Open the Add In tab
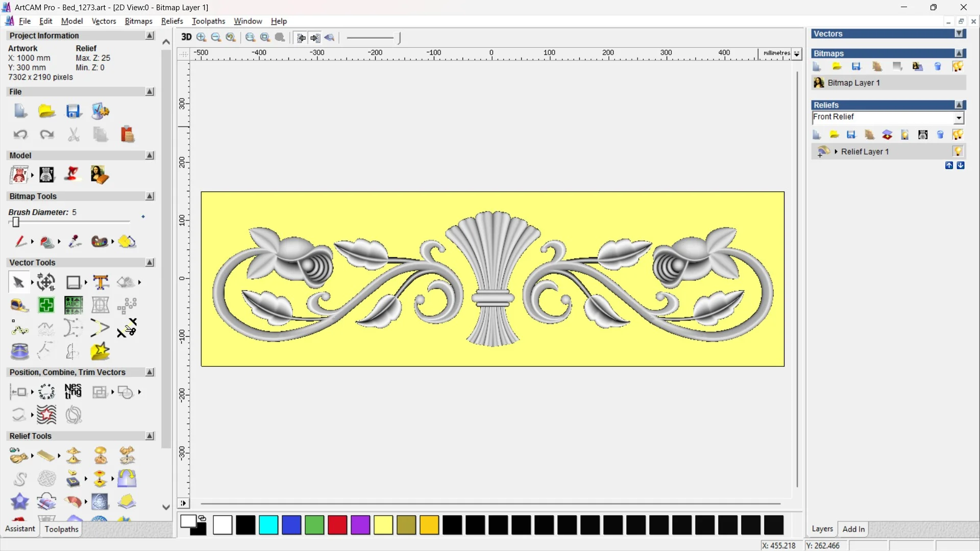This screenshot has height=551, width=980. pos(853,529)
